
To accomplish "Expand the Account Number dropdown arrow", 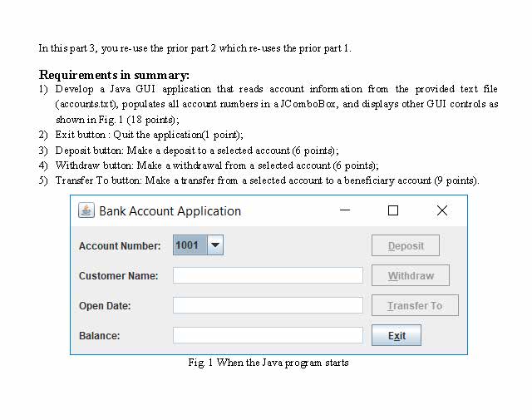I will coord(214,245).
